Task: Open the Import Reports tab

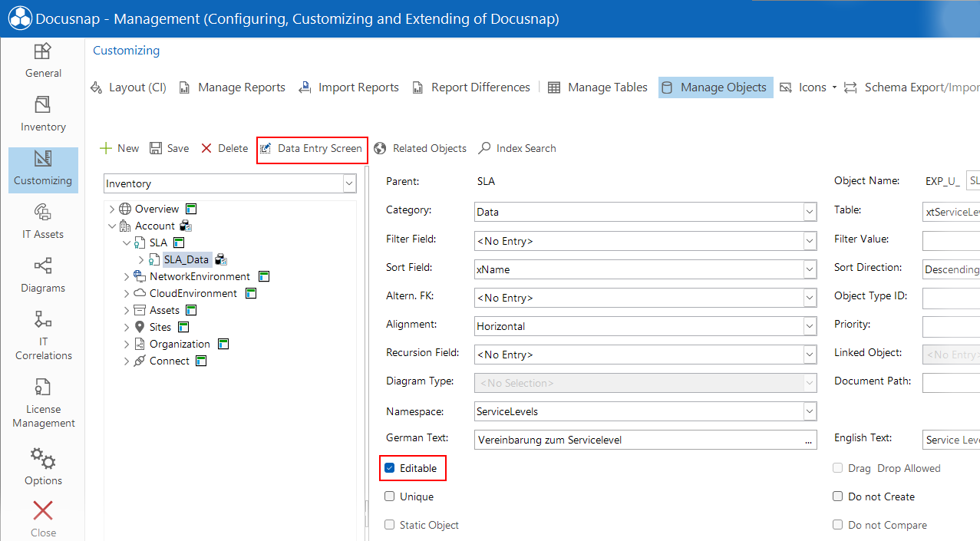Action: tap(349, 87)
